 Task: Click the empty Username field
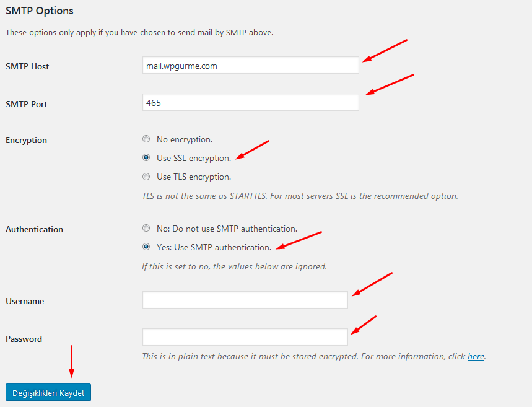tap(244, 300)
